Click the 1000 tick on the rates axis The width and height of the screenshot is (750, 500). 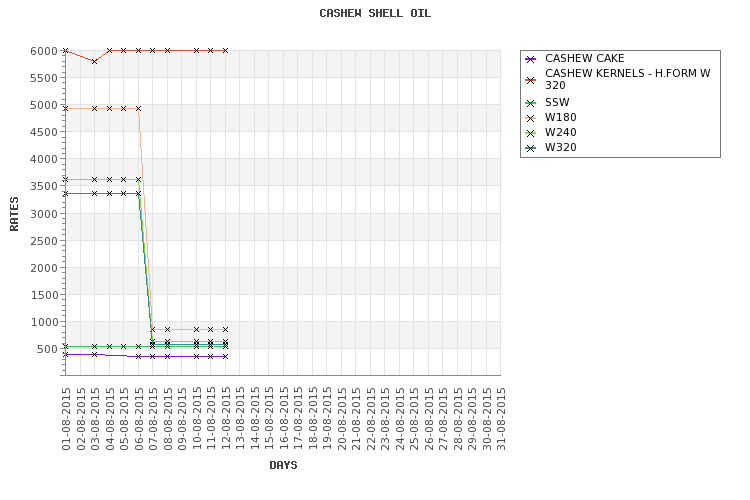pyautogui.click(x=44, y=322)
